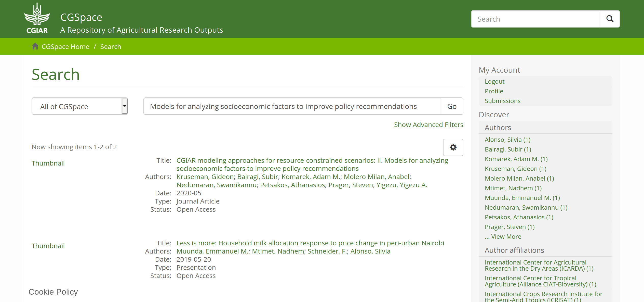Select Search in breadcrumb navigation

[111, 46]
